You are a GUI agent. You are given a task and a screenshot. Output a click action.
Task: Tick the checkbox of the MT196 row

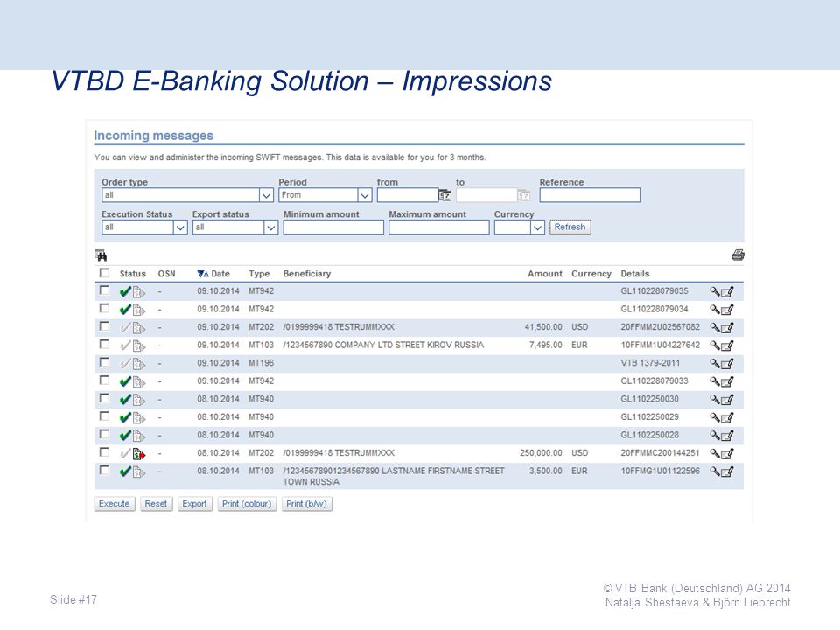pyautogui.click(x=104, y=362)
